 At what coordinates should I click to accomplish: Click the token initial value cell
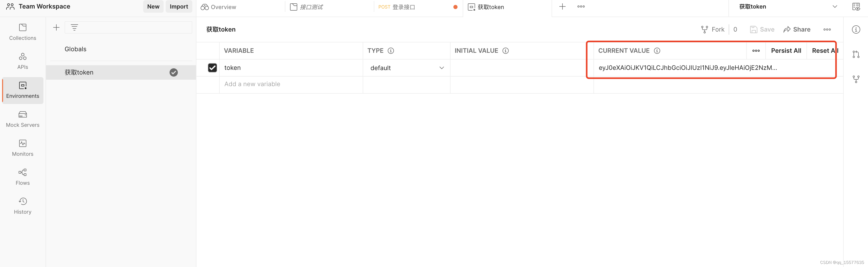pos(522,68)
